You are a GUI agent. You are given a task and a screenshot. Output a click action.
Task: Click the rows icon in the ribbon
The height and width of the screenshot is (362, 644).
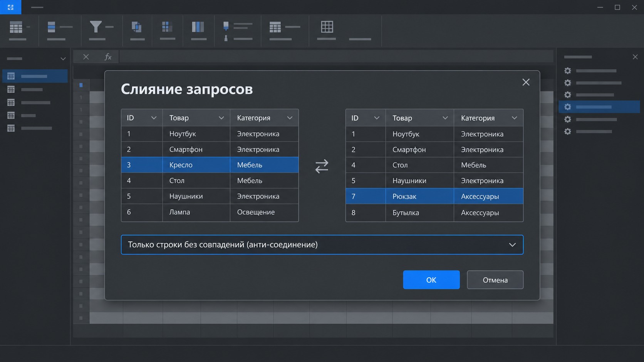pos(51,27)
